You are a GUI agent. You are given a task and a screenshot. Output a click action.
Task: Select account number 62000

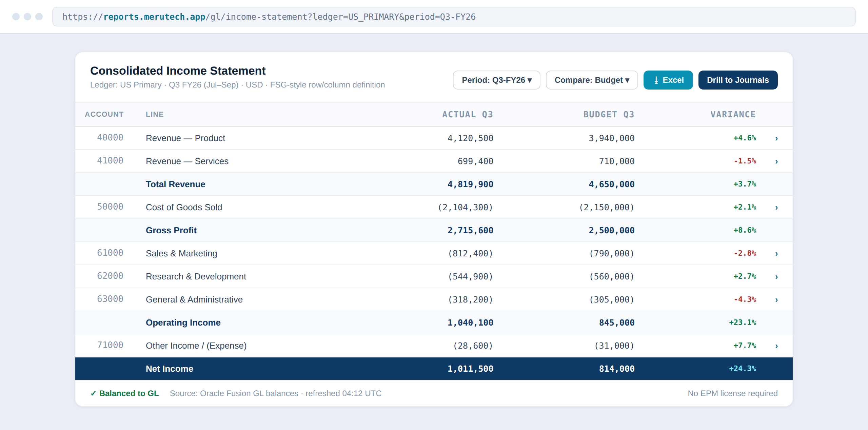click(110, 276)
